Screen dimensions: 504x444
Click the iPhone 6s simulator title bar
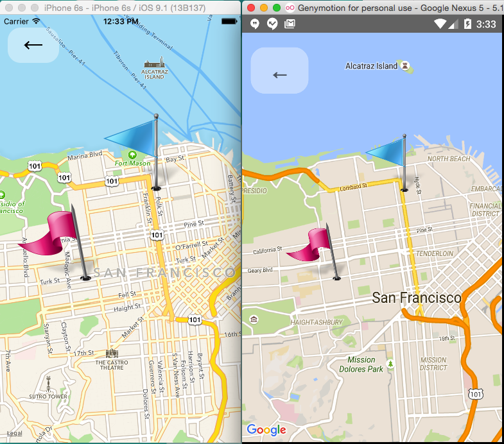pyautogui.click(x=121, y=7)
